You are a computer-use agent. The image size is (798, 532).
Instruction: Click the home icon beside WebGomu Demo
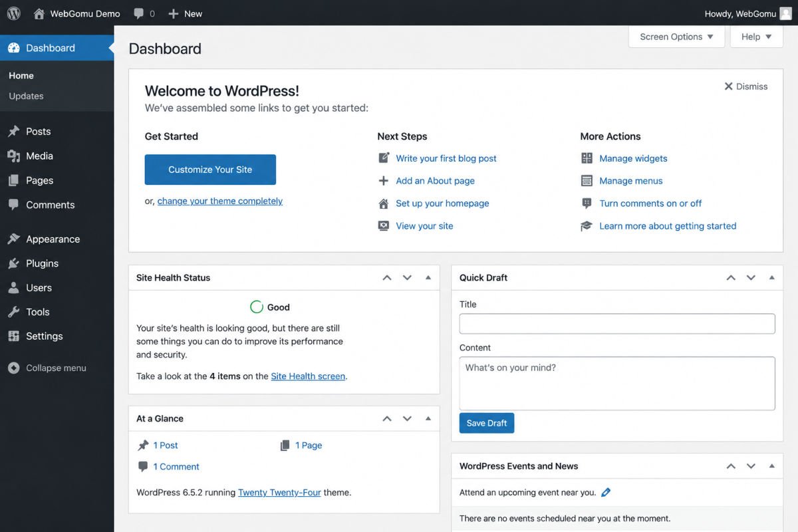pyautogui.click(x=39, y=13)
